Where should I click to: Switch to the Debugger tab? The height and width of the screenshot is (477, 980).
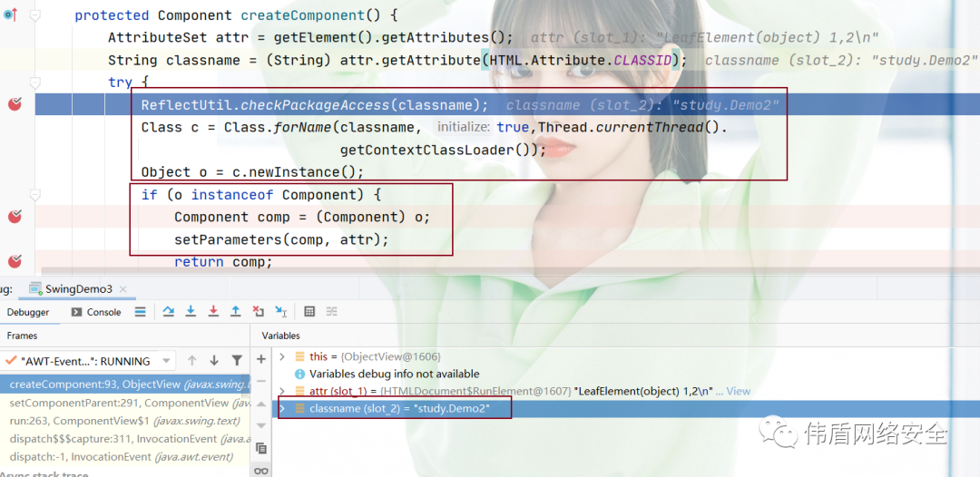click(x=28, y=312)
